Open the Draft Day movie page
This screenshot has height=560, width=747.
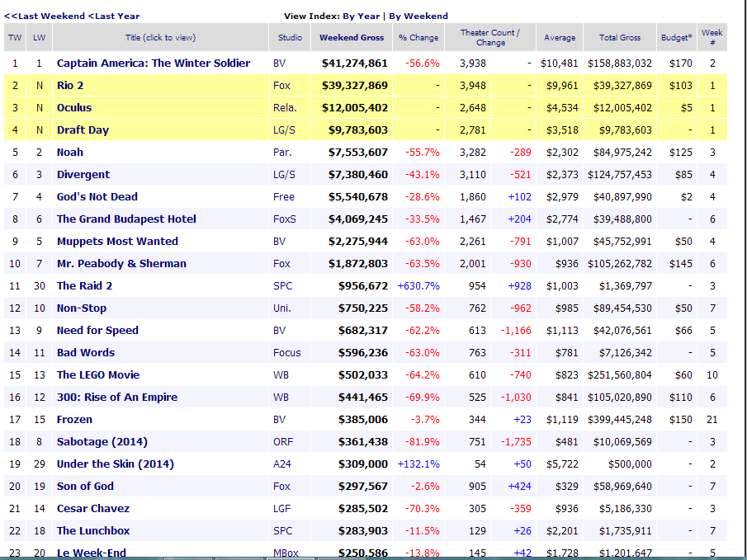click(x=83, y=130)
